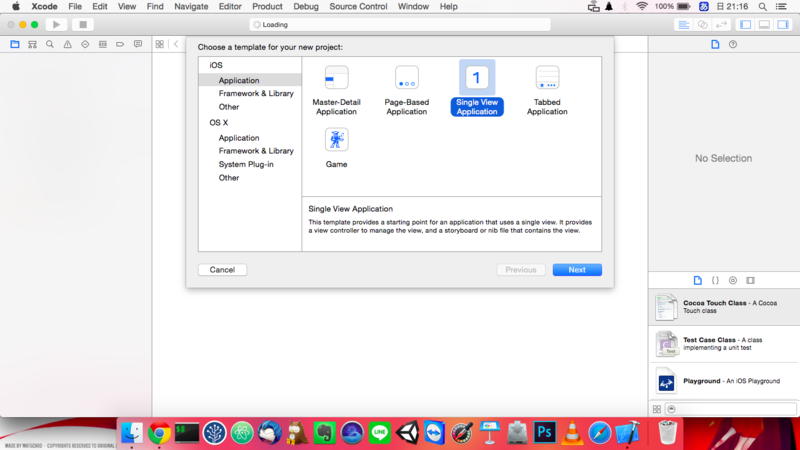The height and width of the screenshot is (450, 800).
Task: Open the Issue navigator warning icon
Action: tap(67, 44)
